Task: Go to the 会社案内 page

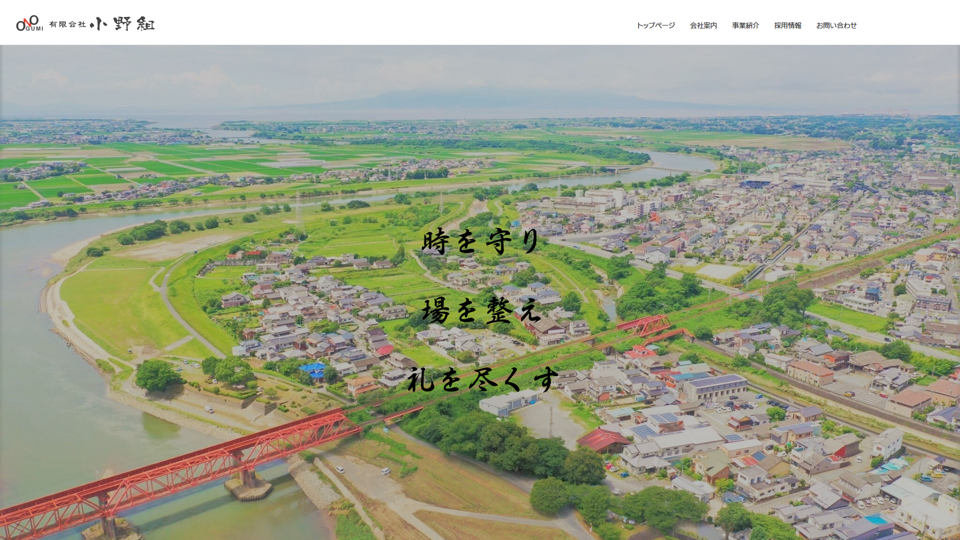Action: [703, 25]
